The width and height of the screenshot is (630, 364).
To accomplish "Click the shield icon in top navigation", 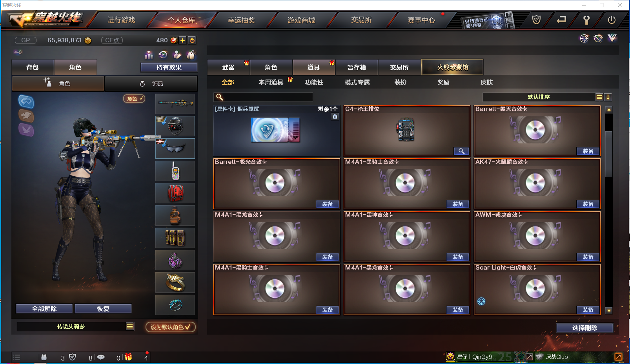I will tap(536, 20).
